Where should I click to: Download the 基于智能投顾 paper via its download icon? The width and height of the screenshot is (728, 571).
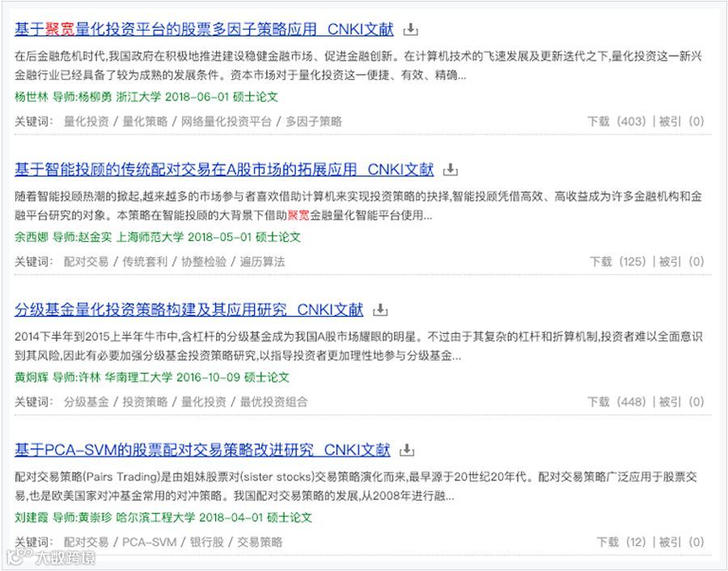click(451, 171)
